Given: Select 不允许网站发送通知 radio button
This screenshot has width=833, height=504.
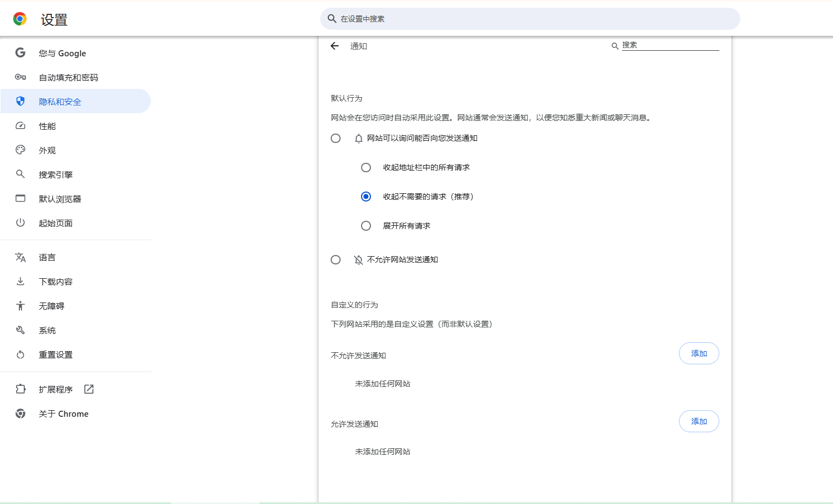Looking at the screenshot, I should tap(336, 259).
